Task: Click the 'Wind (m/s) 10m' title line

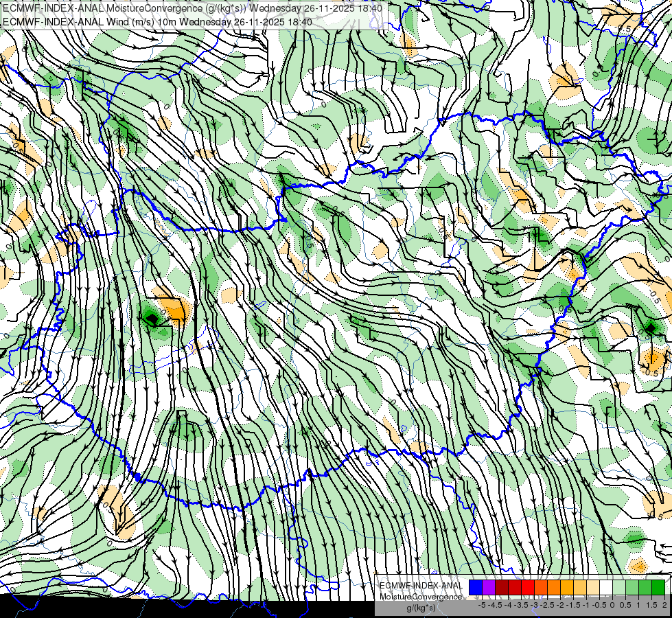Action: click(x=157, y=22)
